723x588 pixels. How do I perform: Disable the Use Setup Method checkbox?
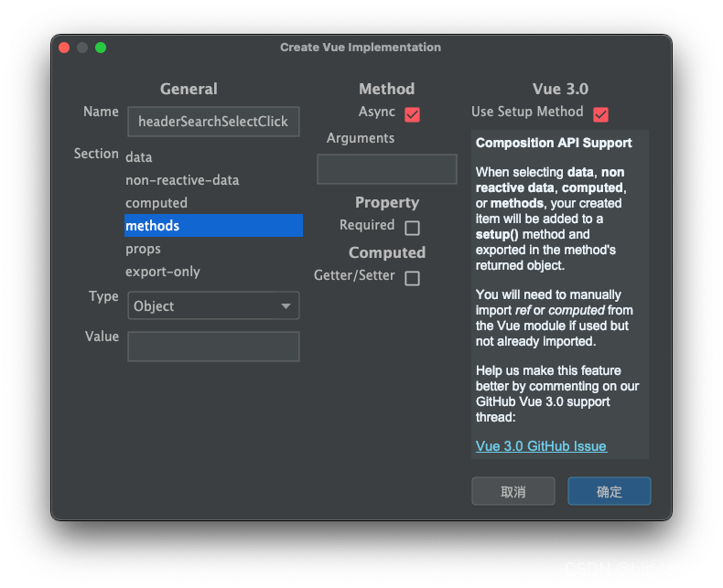[600, 114]
